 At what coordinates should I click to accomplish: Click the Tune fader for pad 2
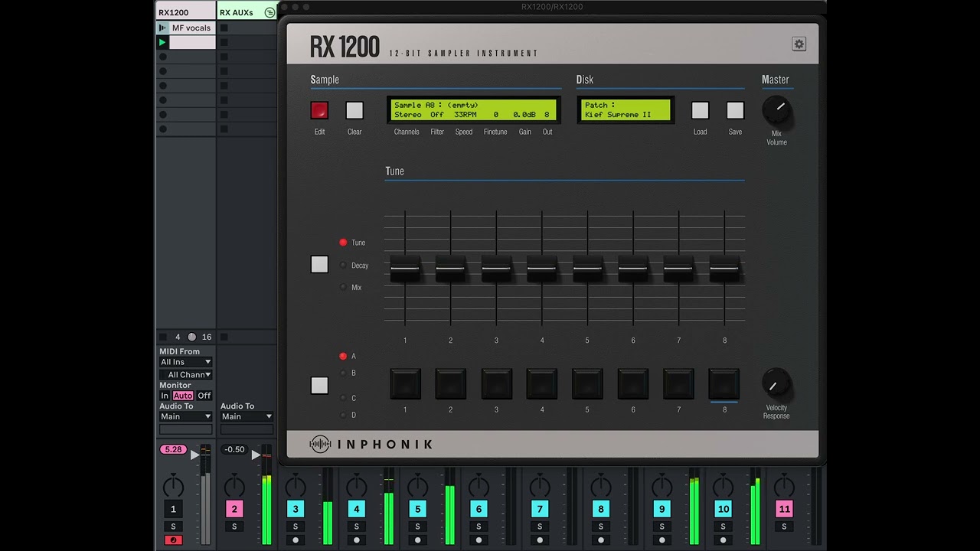[450, 269]
